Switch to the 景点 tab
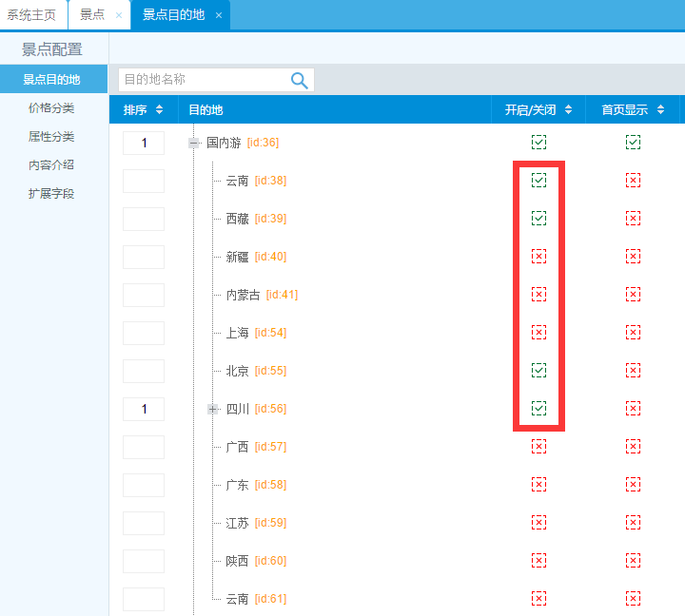This screenshot has width=685, height=616. pos(92,15)
